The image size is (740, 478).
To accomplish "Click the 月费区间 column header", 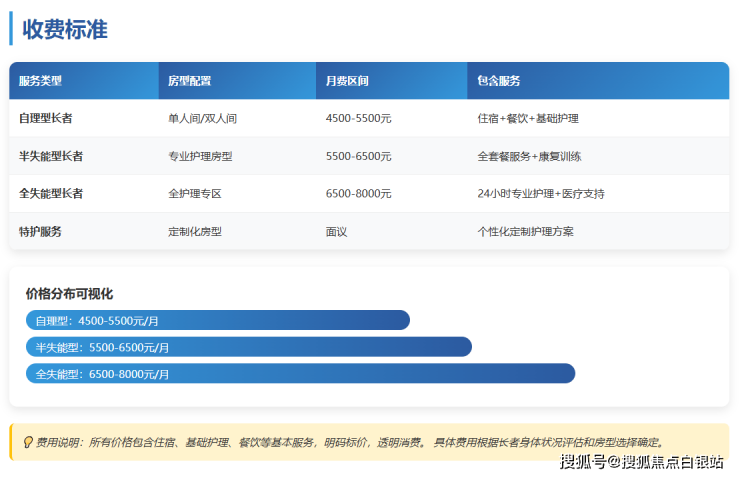I will 347,81.
